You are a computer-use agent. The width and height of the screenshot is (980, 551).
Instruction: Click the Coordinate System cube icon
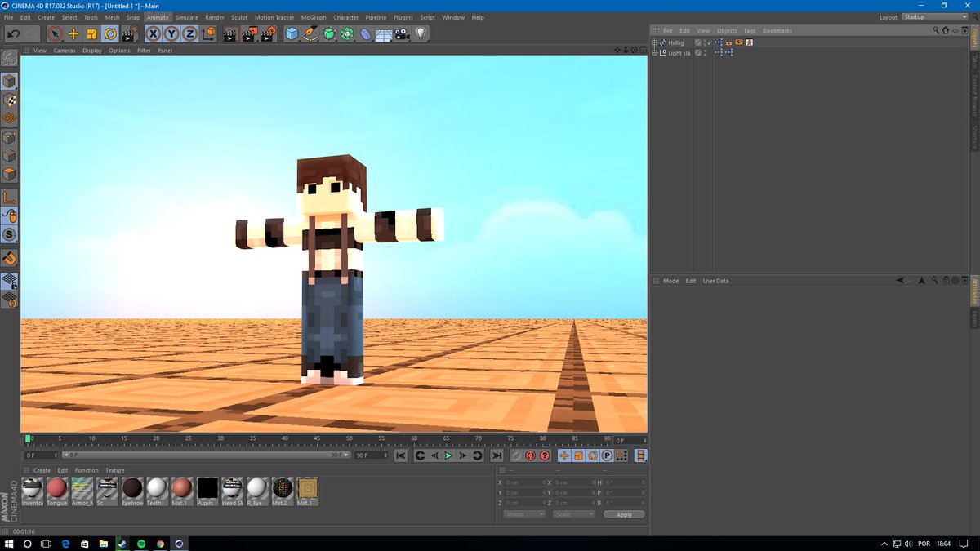click(x=209, y=33)
